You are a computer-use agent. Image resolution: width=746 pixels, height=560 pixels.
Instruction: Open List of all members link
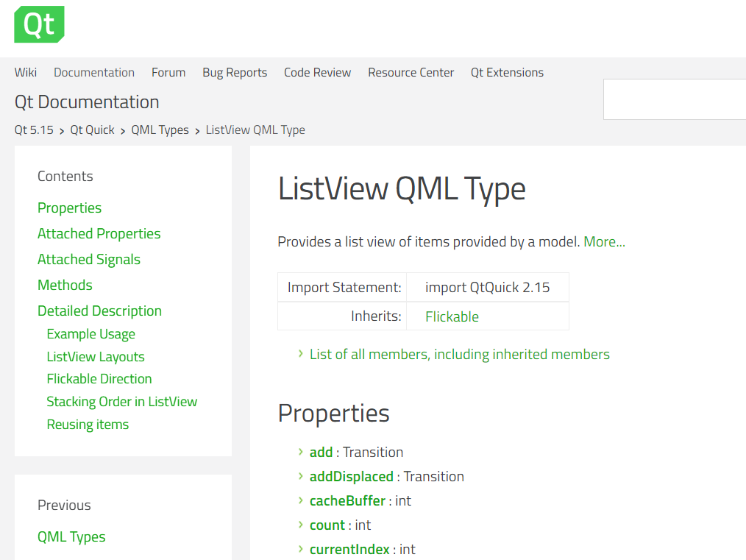tap(460, 355)
